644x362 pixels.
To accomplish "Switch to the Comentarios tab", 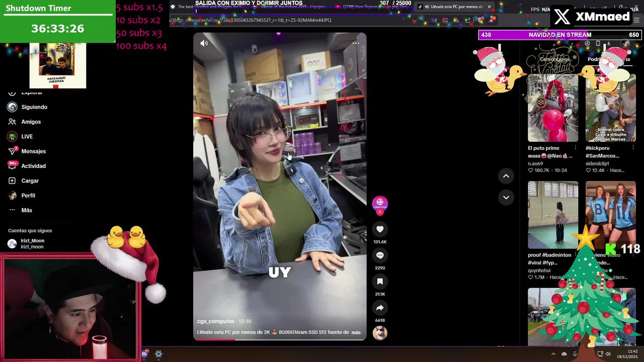I will tap(554, 59).
